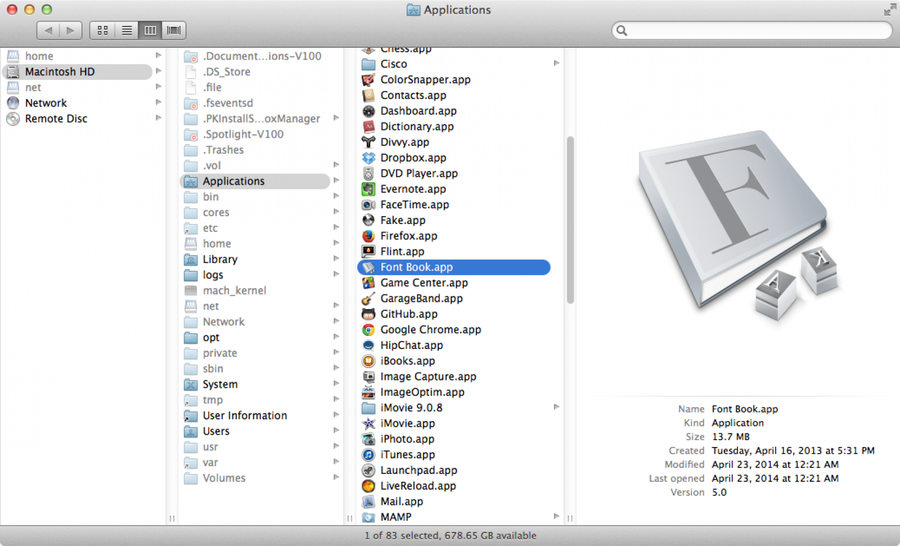Expand the Cisco folder arrow

[557, 64]
